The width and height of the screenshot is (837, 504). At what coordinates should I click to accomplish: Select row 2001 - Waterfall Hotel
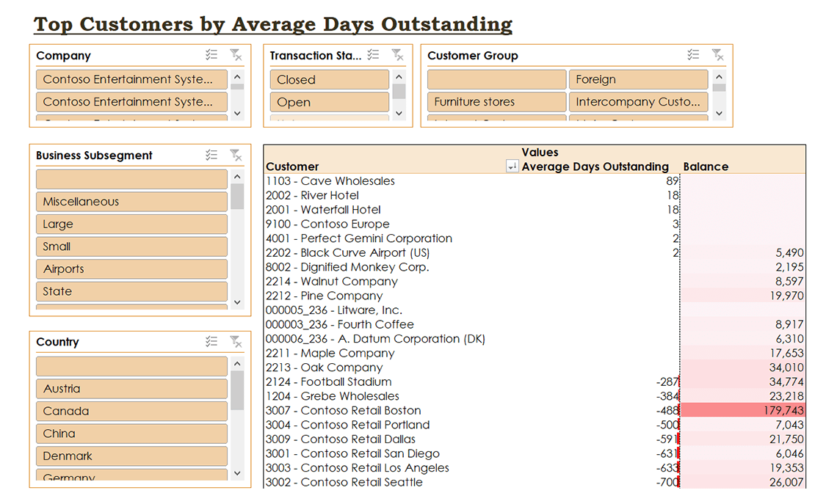coord(535,210)
